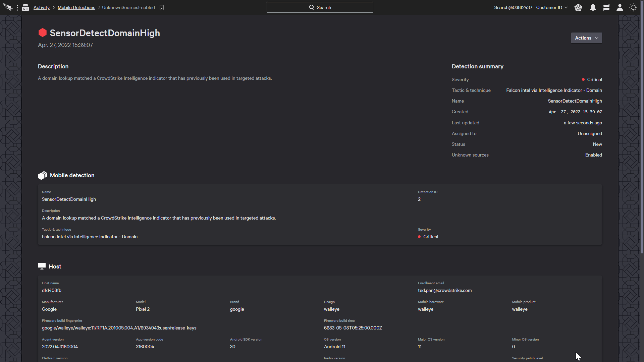This screenshot has width=644, height=362.
Task: Click the Unassigned value under Assigned to
Action: [590, 133]
